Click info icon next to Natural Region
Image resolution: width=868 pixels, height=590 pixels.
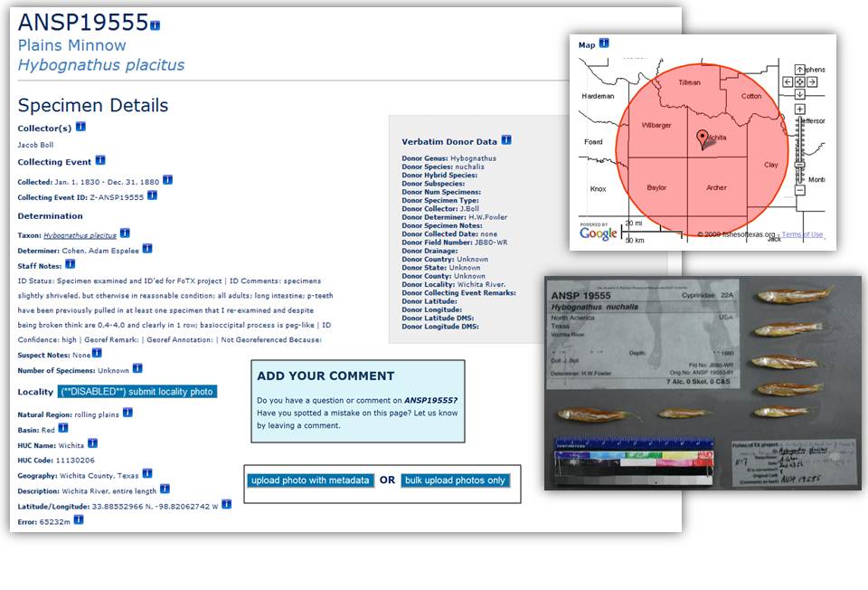coord(127,413)
